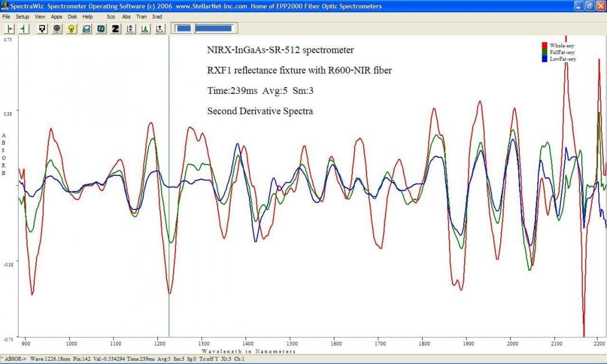
Task: Select the Irad irradiance mode
Action: click(157, 17)
